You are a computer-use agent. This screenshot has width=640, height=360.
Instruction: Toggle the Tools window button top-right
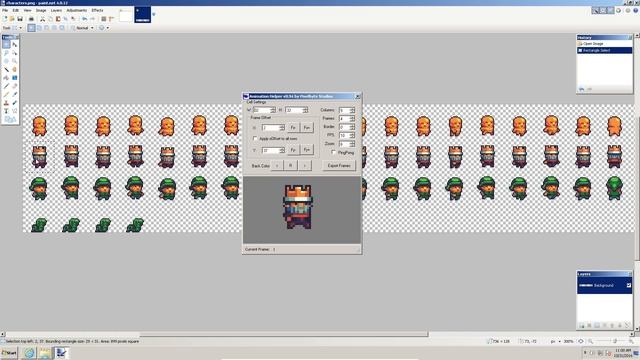click(595, 11)
